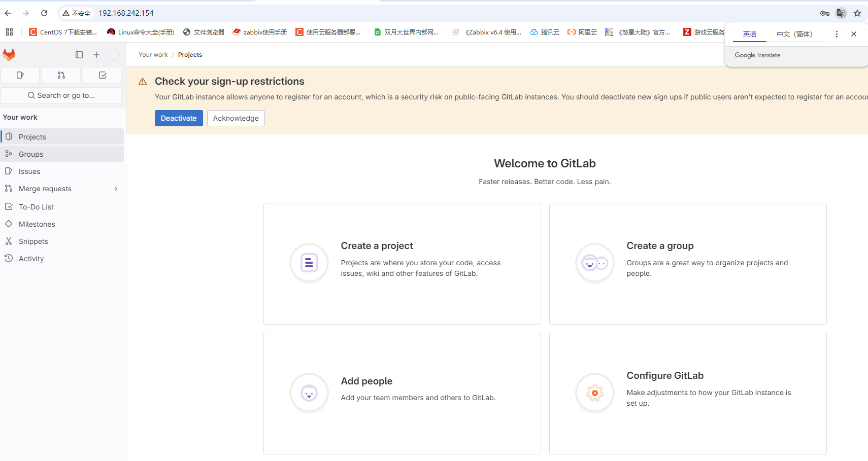Click the sign-up warning triangle icon
868x461 pixels.
143,82
